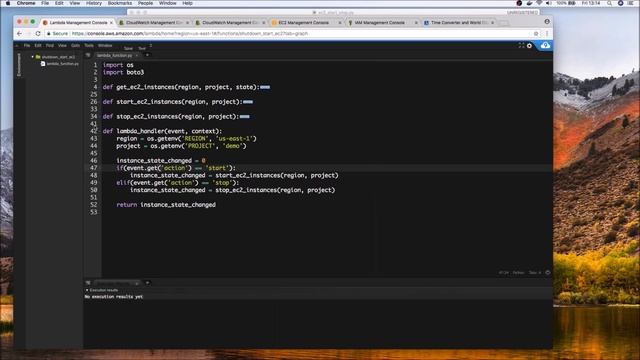Unfold start_ec2_instances function on line 26
Viewport: 640px width, 360px height.
tap(248, 102)
